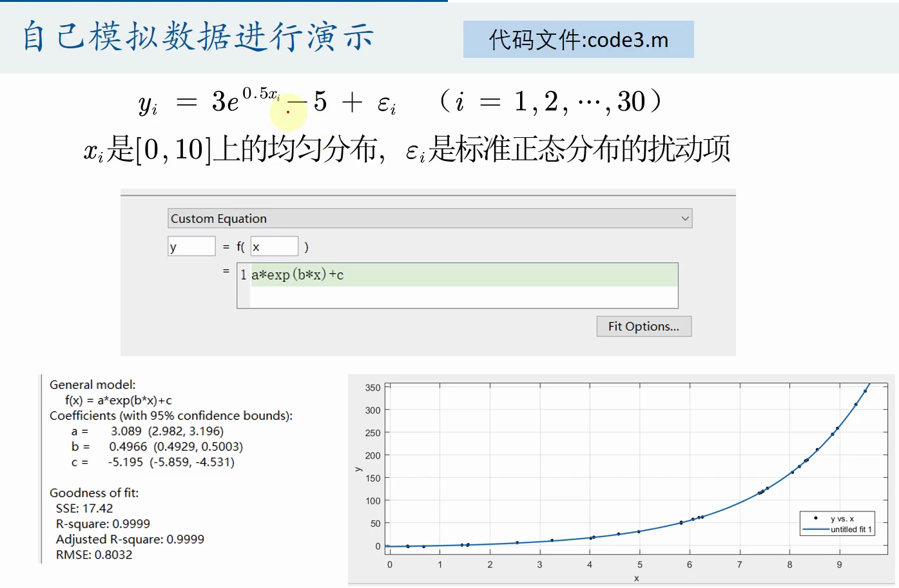
Task: Click the x axis label of the plot
Action: 637,578
